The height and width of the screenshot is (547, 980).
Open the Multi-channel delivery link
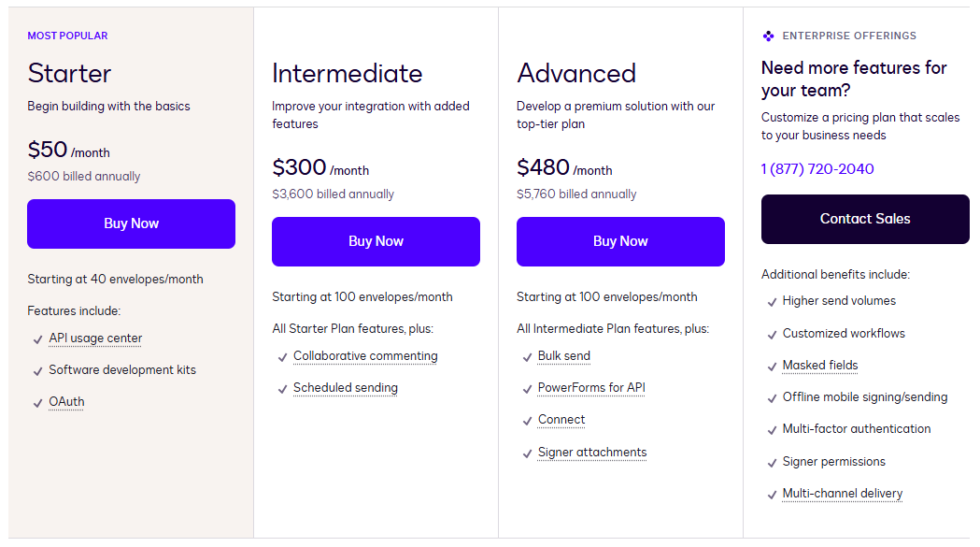click(x=842, y=494)
